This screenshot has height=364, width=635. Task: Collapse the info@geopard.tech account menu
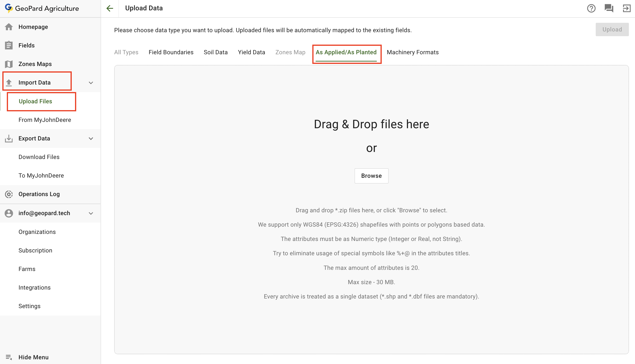click(x=91, y=213)
